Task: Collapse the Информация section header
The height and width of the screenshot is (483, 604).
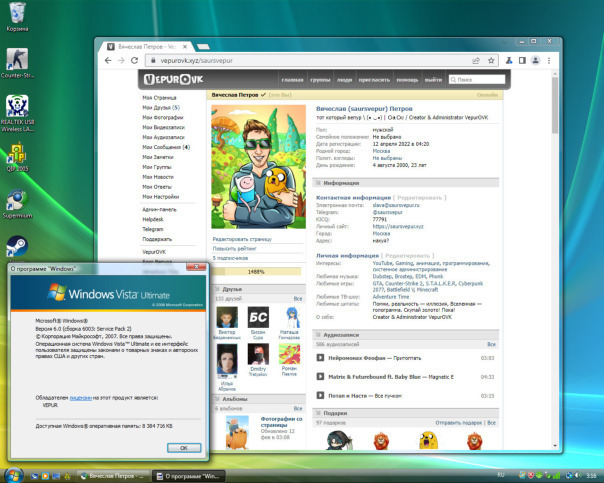Action: pyautogui.click(x=406, y=183)
